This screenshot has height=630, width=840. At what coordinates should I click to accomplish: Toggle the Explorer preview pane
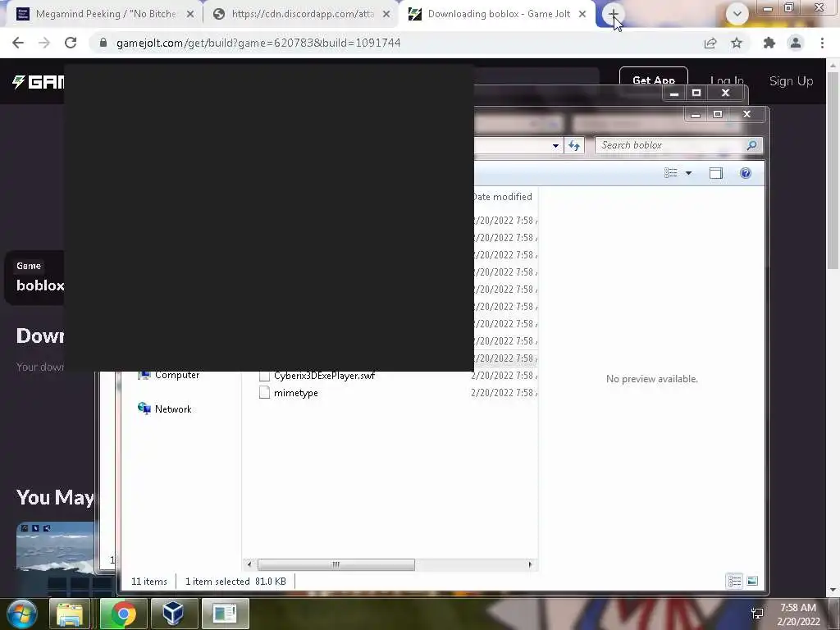click(x=715, y=173)
